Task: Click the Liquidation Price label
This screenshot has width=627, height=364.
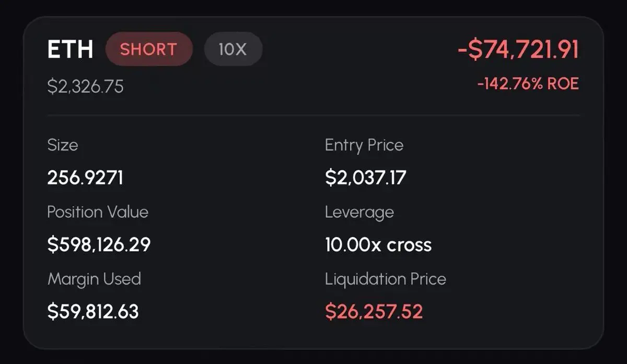Action: pyautogui.click(x=385, y=279)
